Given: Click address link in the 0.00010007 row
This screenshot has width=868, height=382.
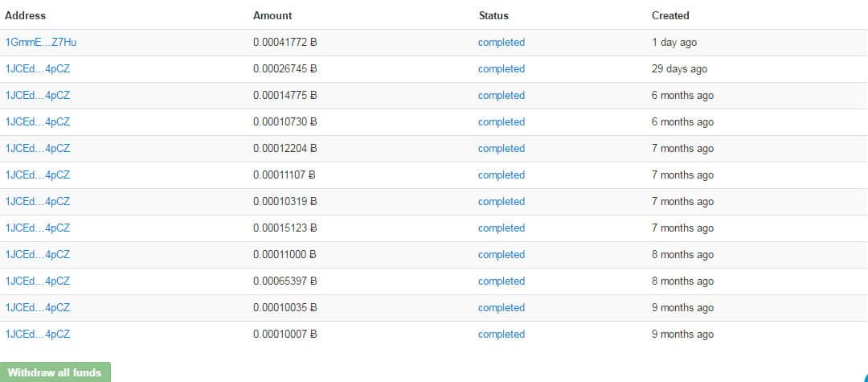Looking at the screenshot, I should click(x=38, y=334).
